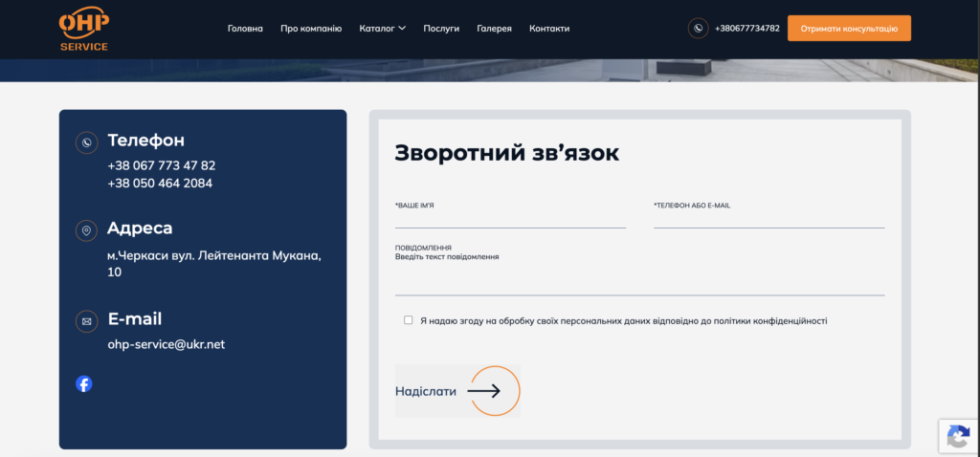
Task: Click the phone icon beside Телефон
Action: click(x=87, y=142)
